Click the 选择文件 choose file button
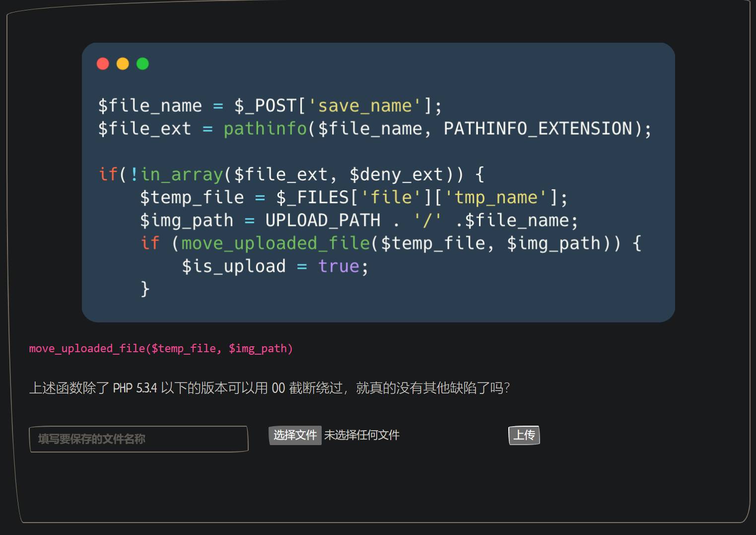 tap(295, 435)
